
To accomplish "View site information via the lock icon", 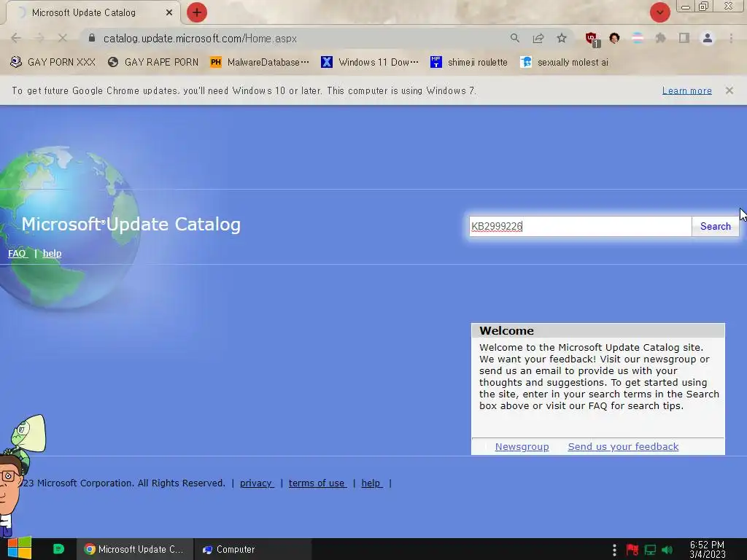I will coord(92,38).
